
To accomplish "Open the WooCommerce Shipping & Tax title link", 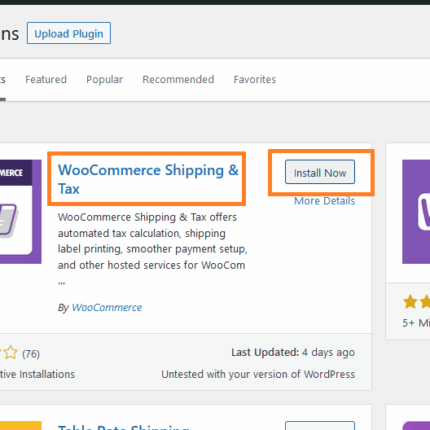I will click(x=148, y=180).
